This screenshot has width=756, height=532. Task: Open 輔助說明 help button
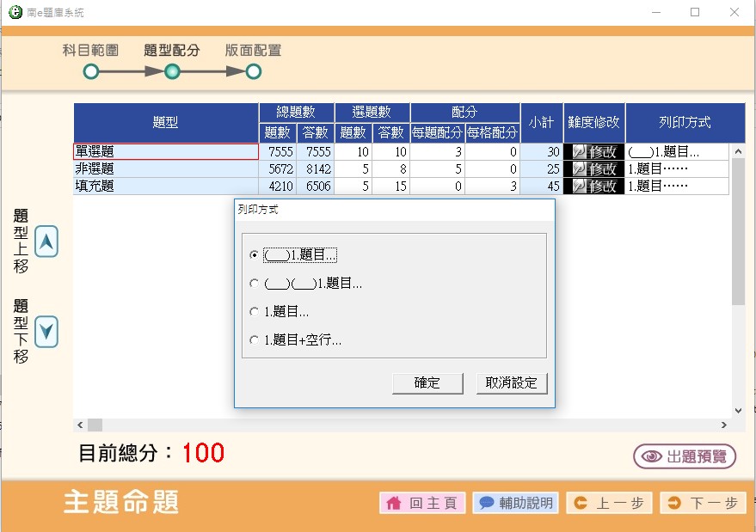[515, 504]
